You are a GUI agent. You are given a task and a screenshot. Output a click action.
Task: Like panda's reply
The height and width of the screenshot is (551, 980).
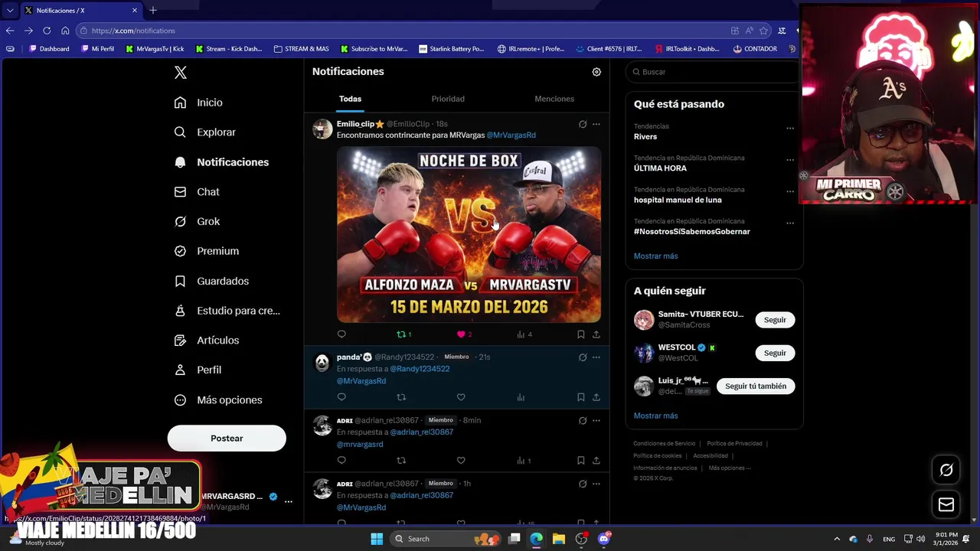(461, 397)
